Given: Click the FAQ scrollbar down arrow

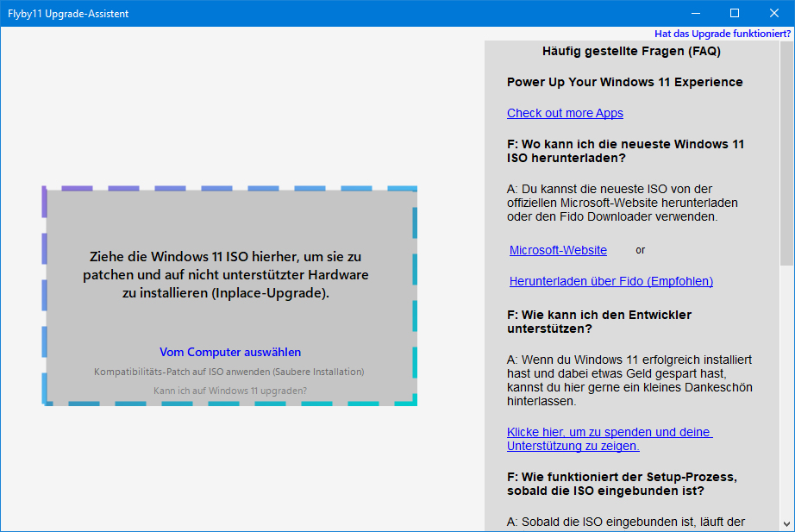Looking at the screenshot, I should 786,524.
